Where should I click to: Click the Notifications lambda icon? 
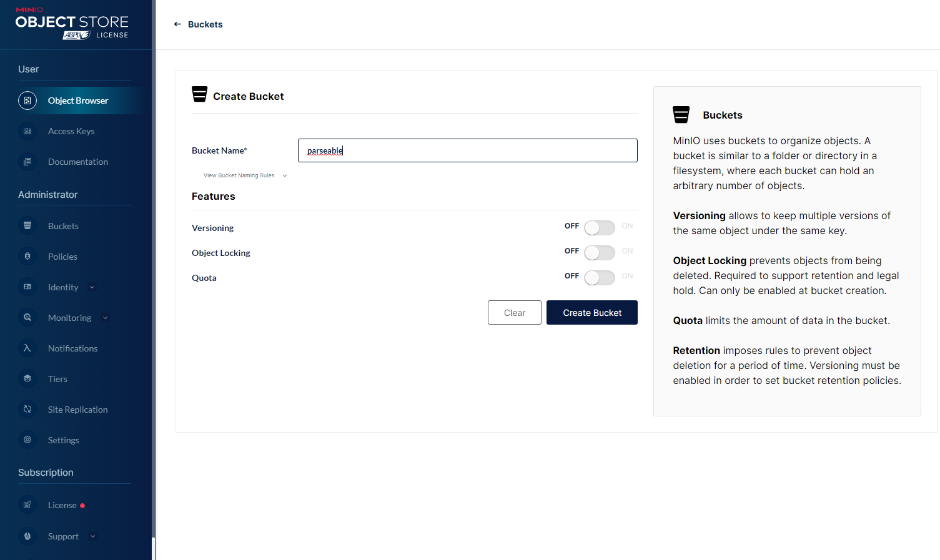pos(27,348)
